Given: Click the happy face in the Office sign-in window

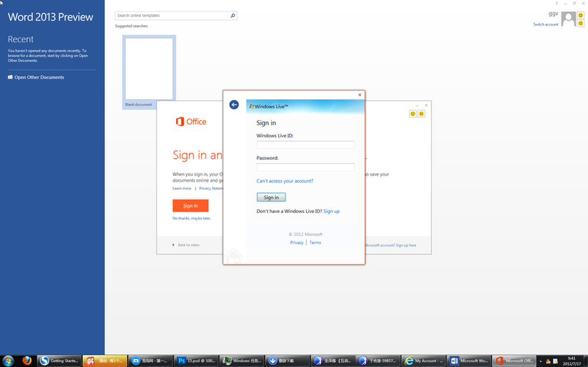Looking at the screenshot, I should [x=413, y=114].
